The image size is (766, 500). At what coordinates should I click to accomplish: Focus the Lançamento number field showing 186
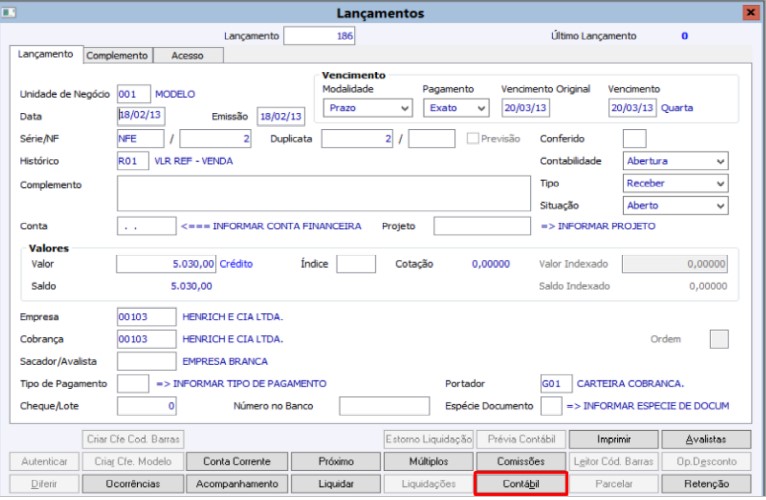pyautogui.click(x=319, y=36)
